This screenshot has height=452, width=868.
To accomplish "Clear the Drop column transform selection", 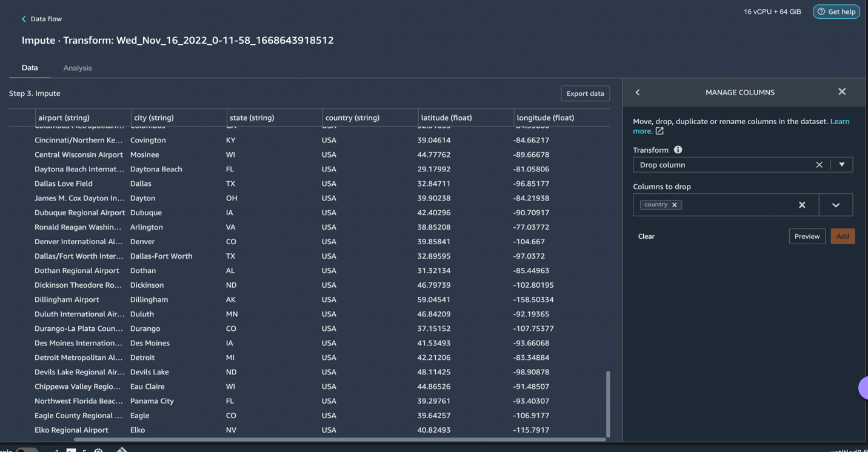I will tap(819, 165).
